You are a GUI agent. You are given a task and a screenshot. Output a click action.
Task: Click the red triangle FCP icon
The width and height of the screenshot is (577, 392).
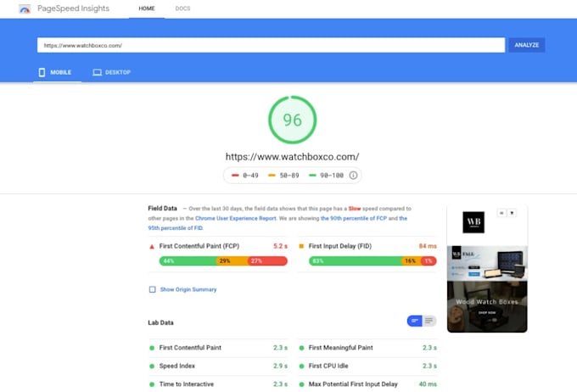[x=152, y=246]
